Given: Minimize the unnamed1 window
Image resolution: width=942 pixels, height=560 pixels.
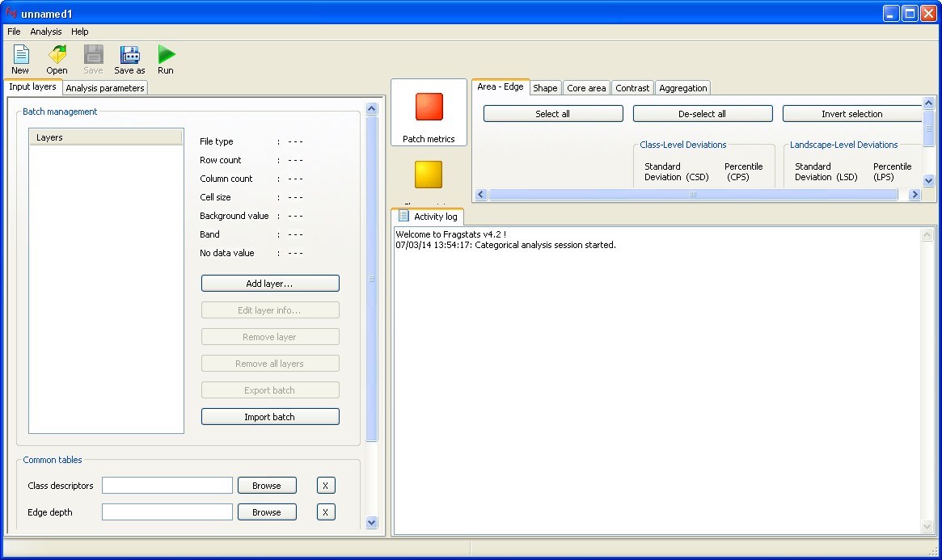Looking at the screenshot, I should point(891,13).
